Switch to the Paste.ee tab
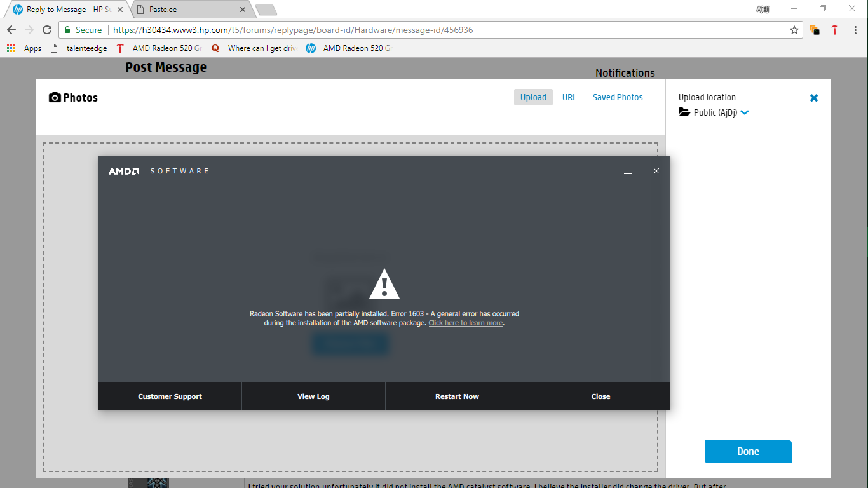Image resolution: width=868 pixels, height=488 pixels. point(191,10)
